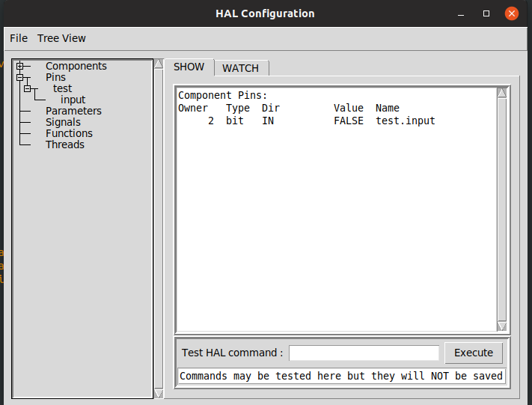Select the Pins tree item
The image size is (532, 405).
pos(55,77)
